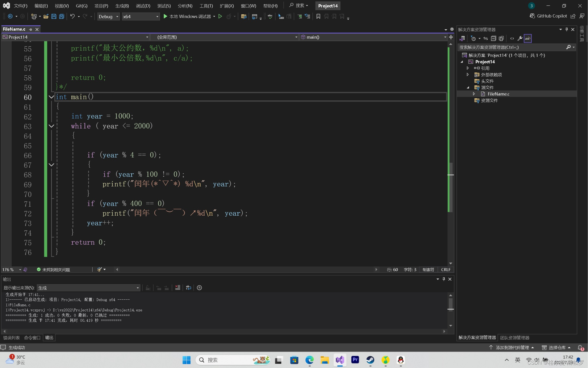Click the comment out selected lines icon
Image resolution: width=588 pixels, height=368 pixels.
point(300,16)
